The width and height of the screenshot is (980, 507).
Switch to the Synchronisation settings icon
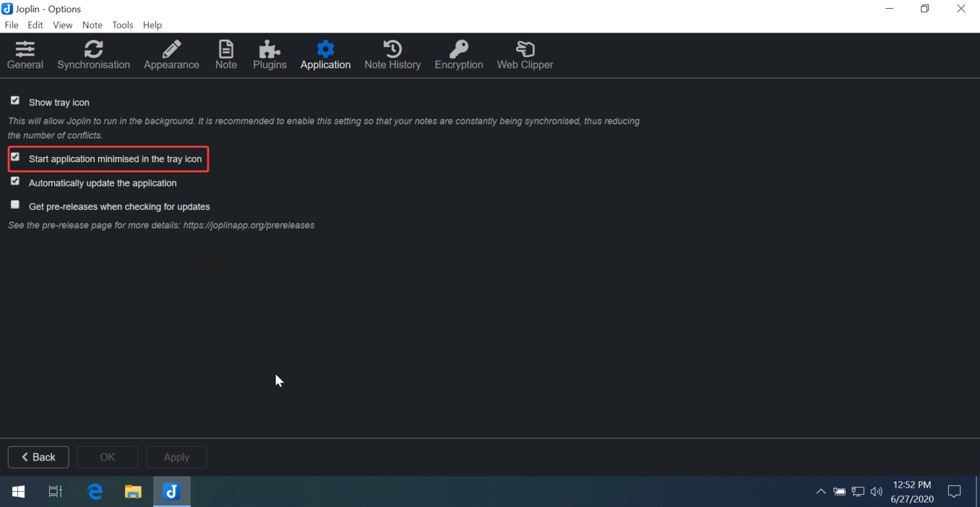pyautogui.click(x=94, y=55)
